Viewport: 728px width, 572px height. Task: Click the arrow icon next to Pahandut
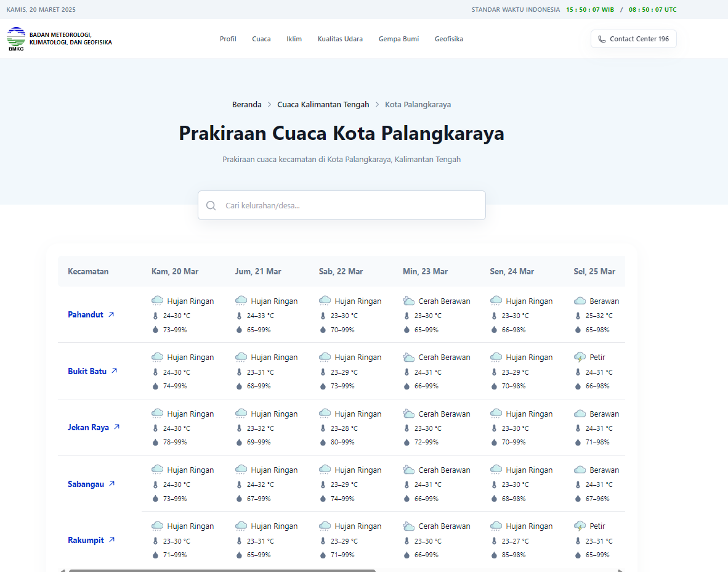click(111, 314)
